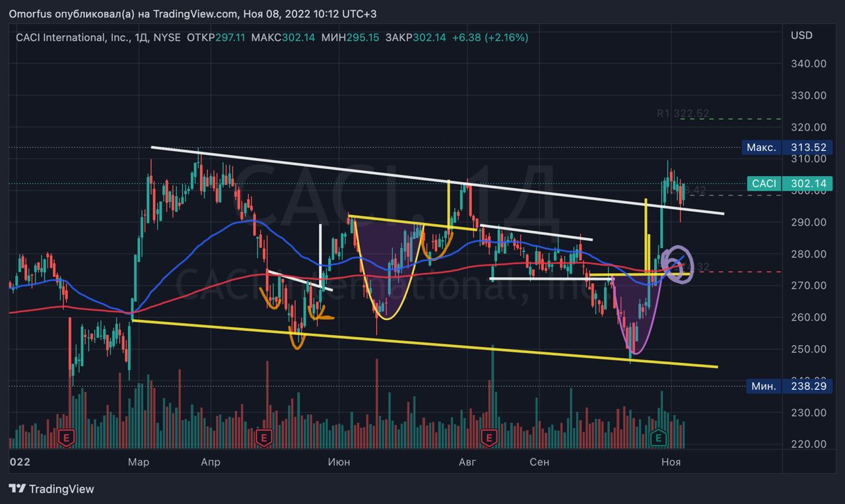The image size is (845, 504).
Task: Click the МАКС 302.14 high value
Action: click(x=283, y=38)
